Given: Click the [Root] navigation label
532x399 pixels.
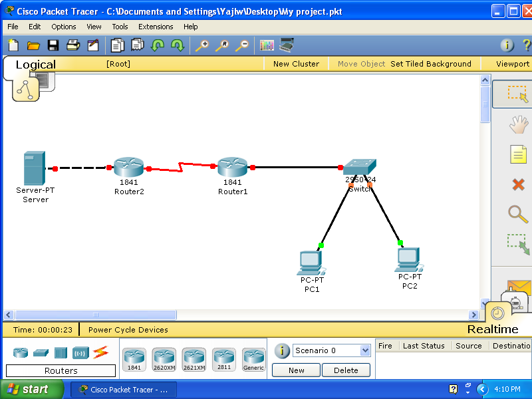Looking at the screenshot, I should [118, 64].
